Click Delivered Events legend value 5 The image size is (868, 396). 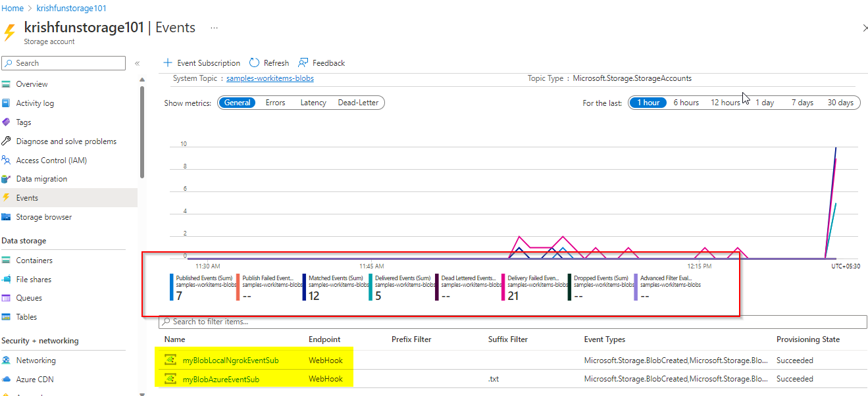click(x=378, y=296)
